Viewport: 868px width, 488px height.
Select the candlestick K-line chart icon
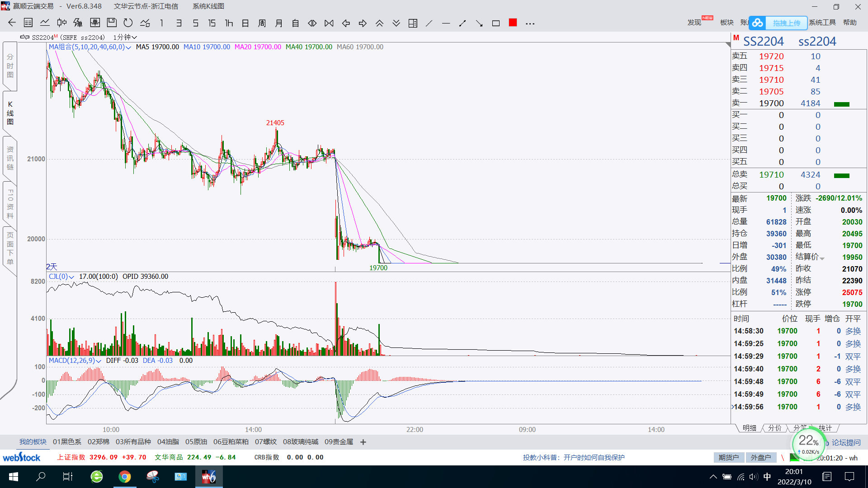pyautogui.click(x=61, y=23)
